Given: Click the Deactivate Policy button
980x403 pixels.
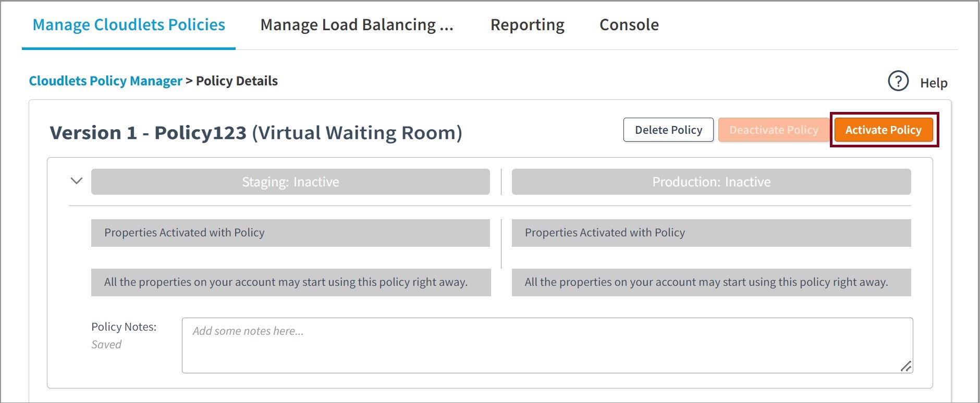Looking at the screenshot, I should (x=774, y=130).
